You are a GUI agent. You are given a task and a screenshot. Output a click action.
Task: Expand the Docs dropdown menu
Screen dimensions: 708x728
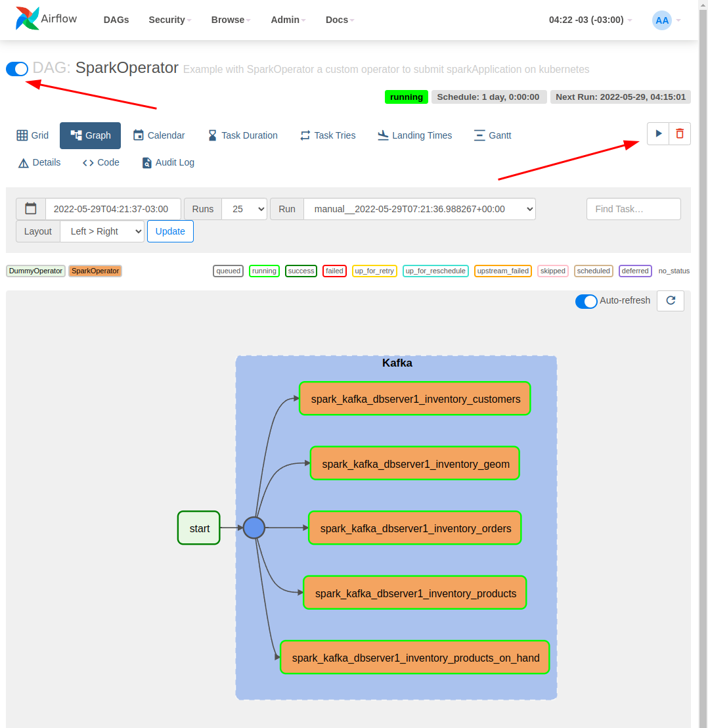[x=340, y=20]
